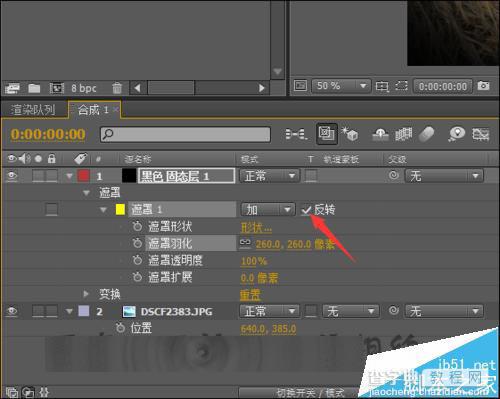
Task: Click parent pick whip for layer 1
Action: tap(394, 175)
